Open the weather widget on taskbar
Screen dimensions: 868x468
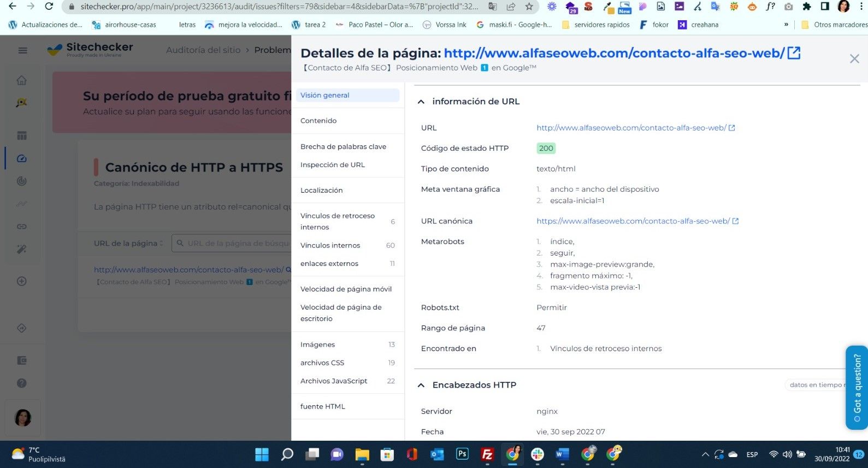[x=38, y=454]
